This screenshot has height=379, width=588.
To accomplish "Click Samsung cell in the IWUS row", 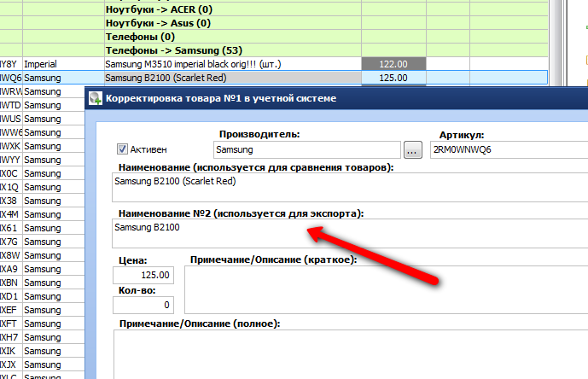I will pos(54,119).
